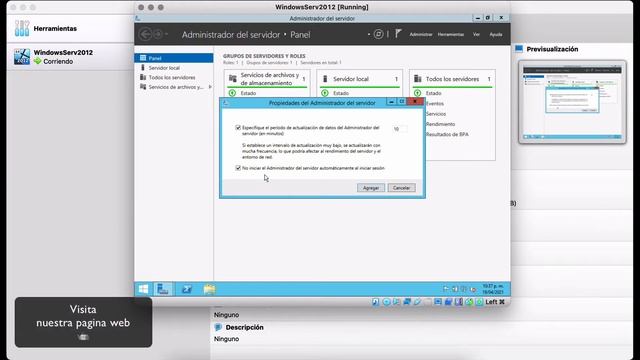Click the Servidor local sidebar icon

pyautogui.click(x=142, y=67)
